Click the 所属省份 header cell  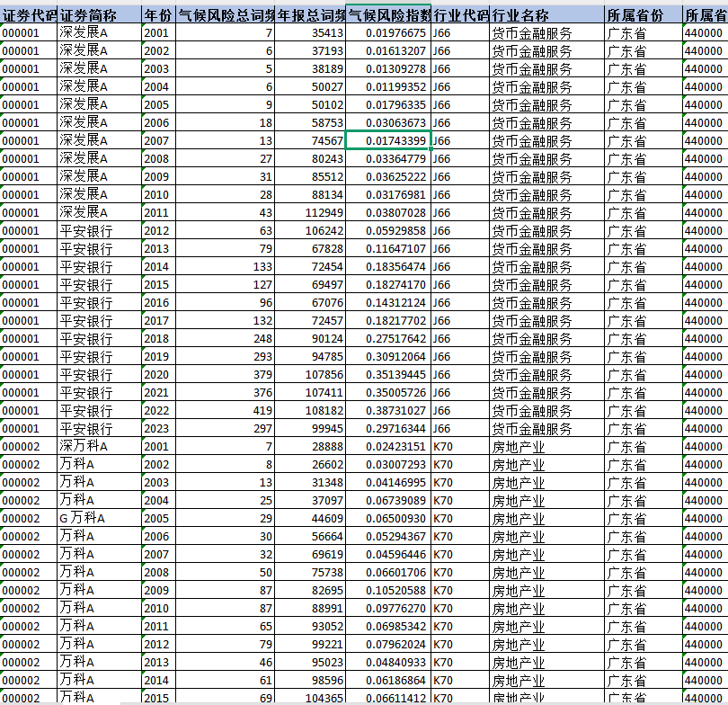click(x=643, y=14)
